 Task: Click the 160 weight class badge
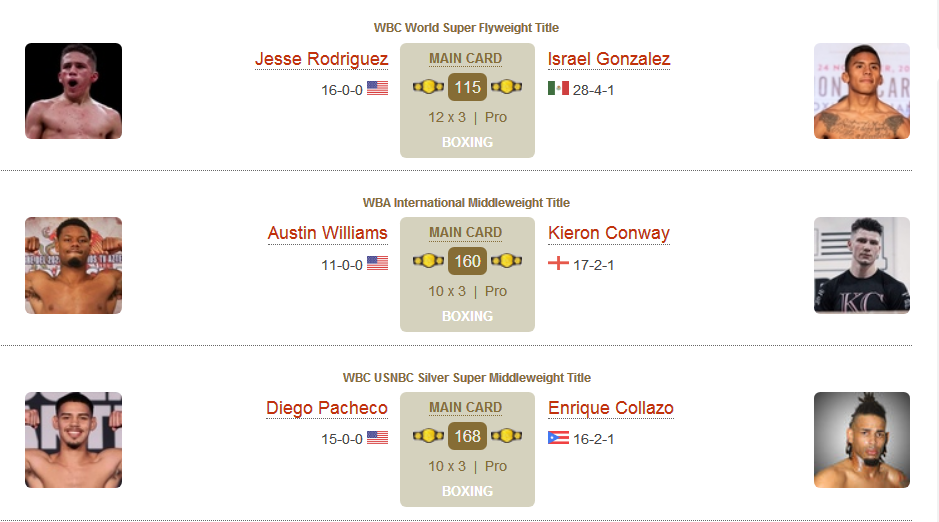(467, 262)
